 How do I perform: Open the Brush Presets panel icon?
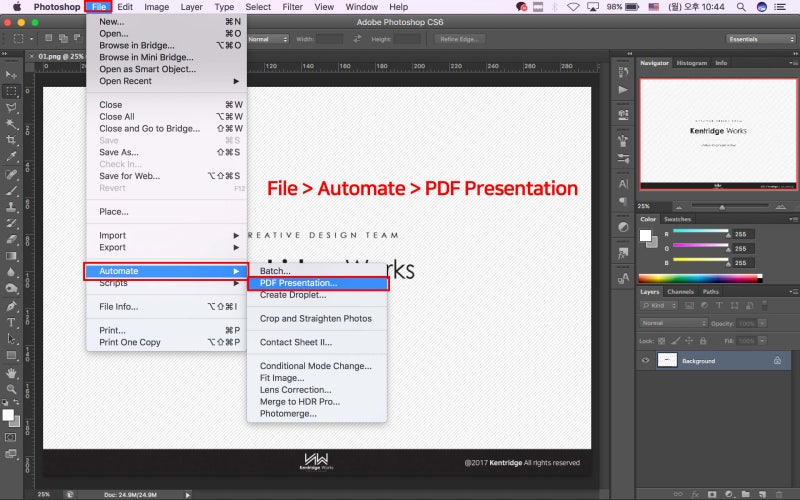[623, 158]
